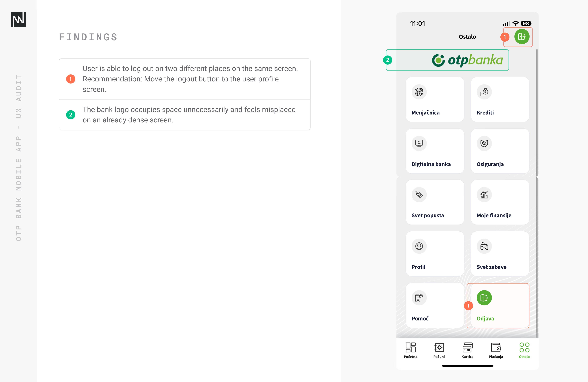The width and height of the screenshot is (588, 382).
Task: Open the Svet zabave gamepad icon
Action: pyautogui.click(x=484, y=246)
